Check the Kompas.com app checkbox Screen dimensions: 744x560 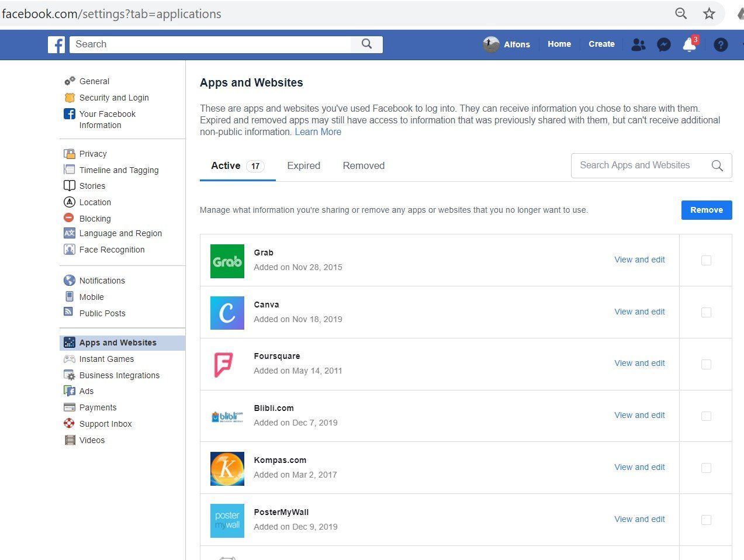point(706,468)
